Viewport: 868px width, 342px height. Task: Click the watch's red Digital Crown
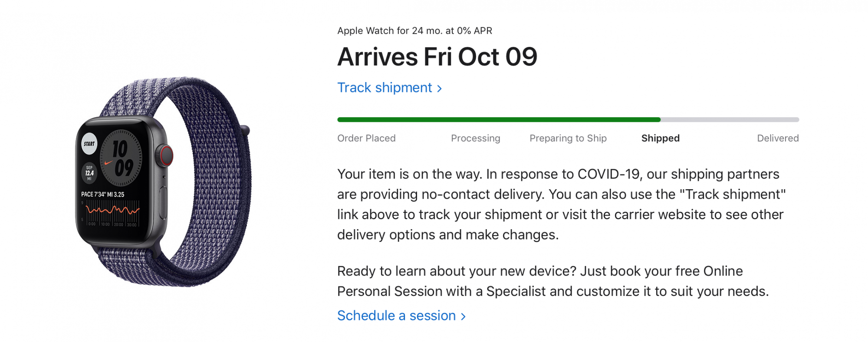coord(165,156)
